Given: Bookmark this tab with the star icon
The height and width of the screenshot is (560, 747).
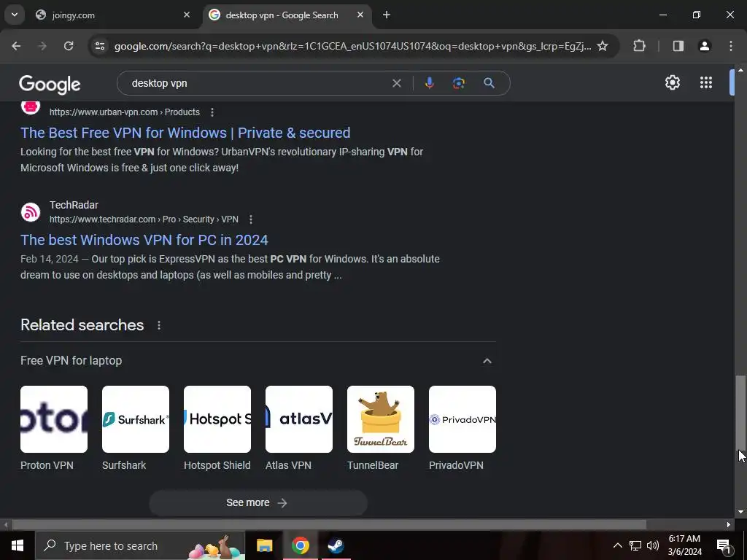Looking at the screenshot, I should tap(603, 46).
